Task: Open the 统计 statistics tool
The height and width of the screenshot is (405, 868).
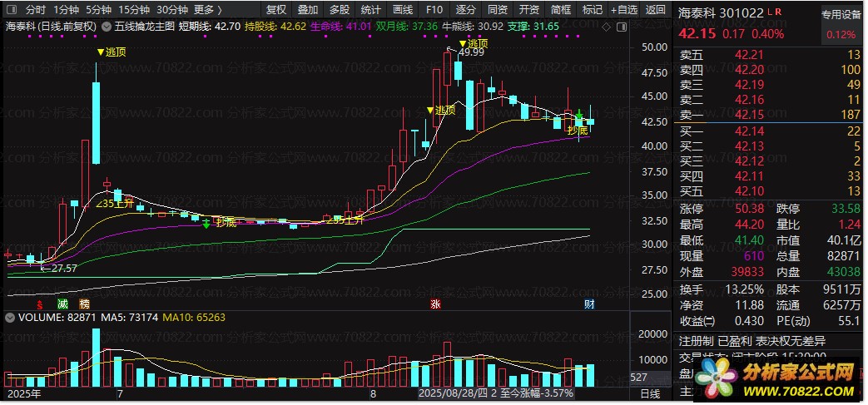Action: [x=371, y=9]
